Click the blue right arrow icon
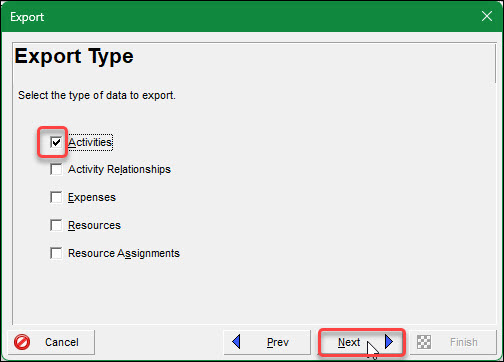 point(389,342)
